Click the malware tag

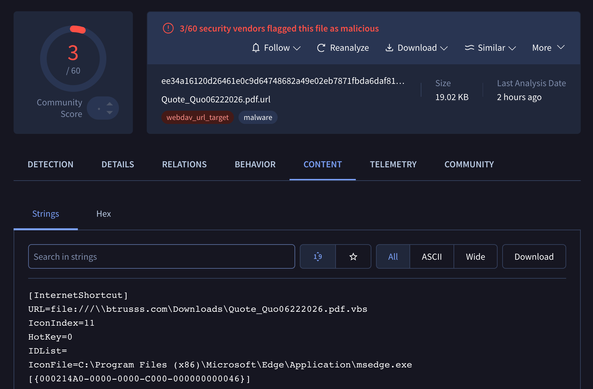tap(258, 118)
